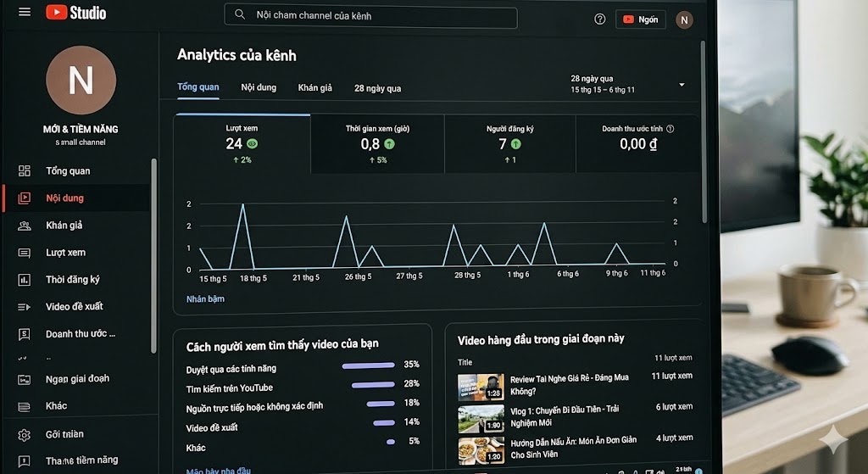The image size is (868, 474).
Task: Click the Tham tiềm năng feedback icon
Action: point(25,460)
